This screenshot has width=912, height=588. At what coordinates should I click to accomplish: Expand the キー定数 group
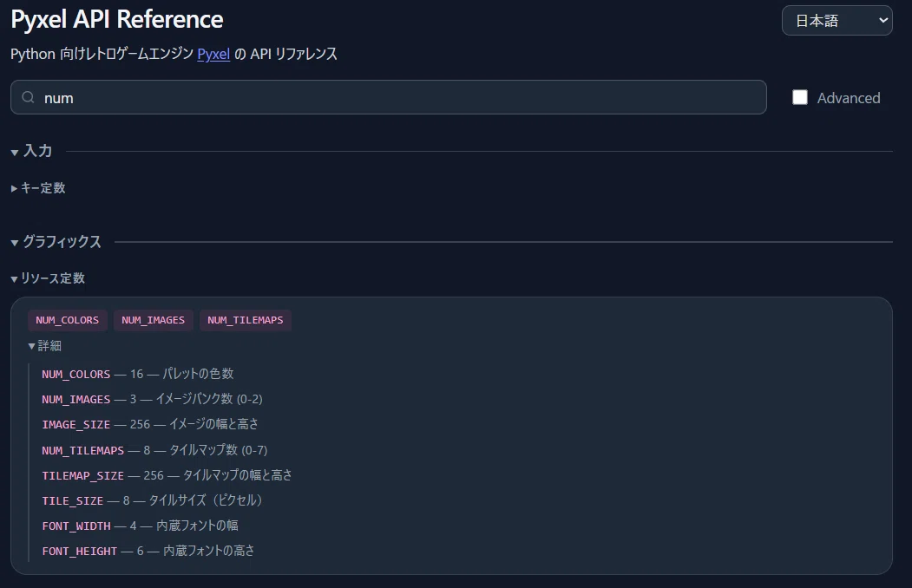[x=38, y=187]
